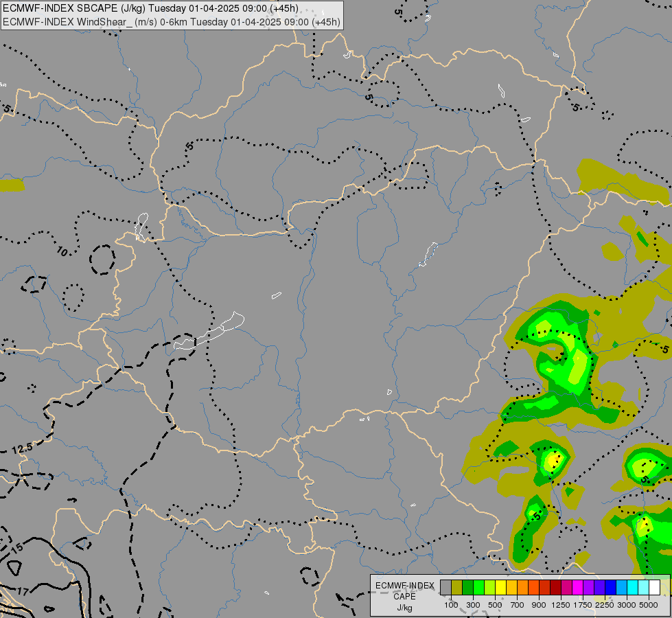Image resolution: width=672 pixels, height=618 pixels.
Task: Select the olive legend color swatch
Action: pos(456,587)
